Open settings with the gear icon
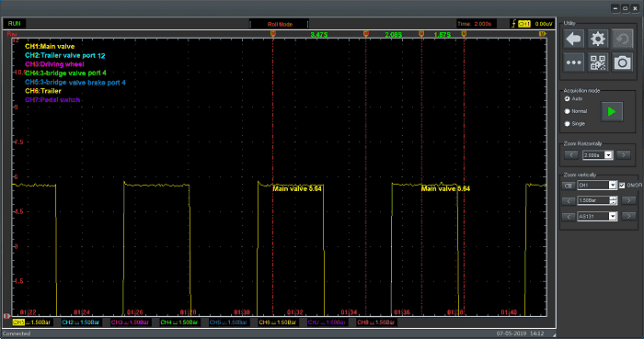 pos(598,40)
